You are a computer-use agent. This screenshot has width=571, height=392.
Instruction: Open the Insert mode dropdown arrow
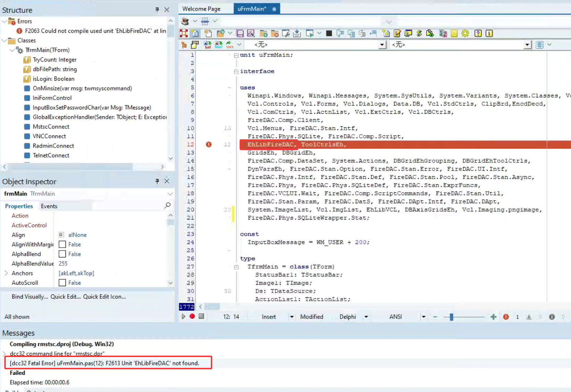292,317
